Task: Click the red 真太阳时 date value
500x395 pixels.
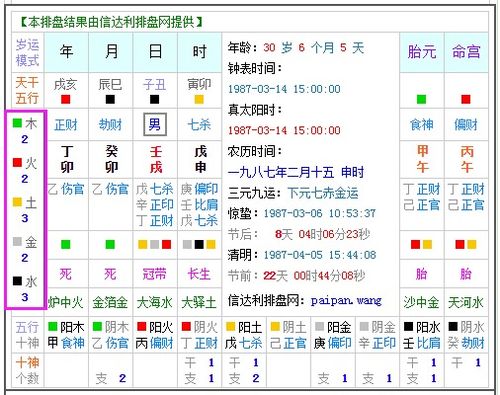Action: click(284, 130)
